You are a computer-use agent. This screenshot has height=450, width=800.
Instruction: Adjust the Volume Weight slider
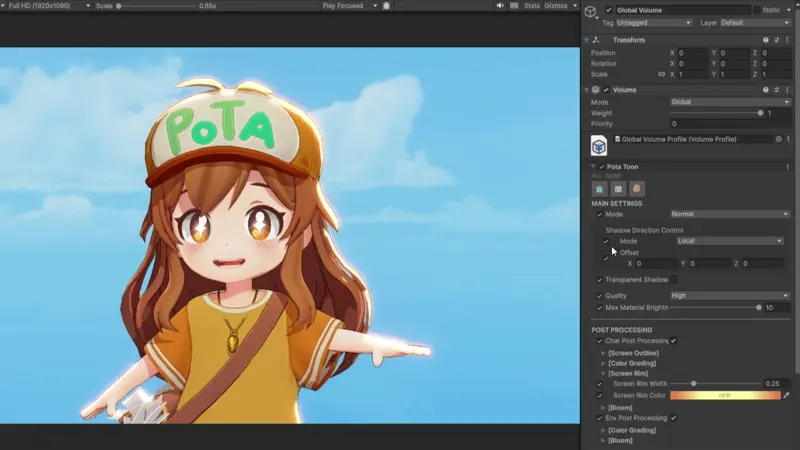[716, 113]
